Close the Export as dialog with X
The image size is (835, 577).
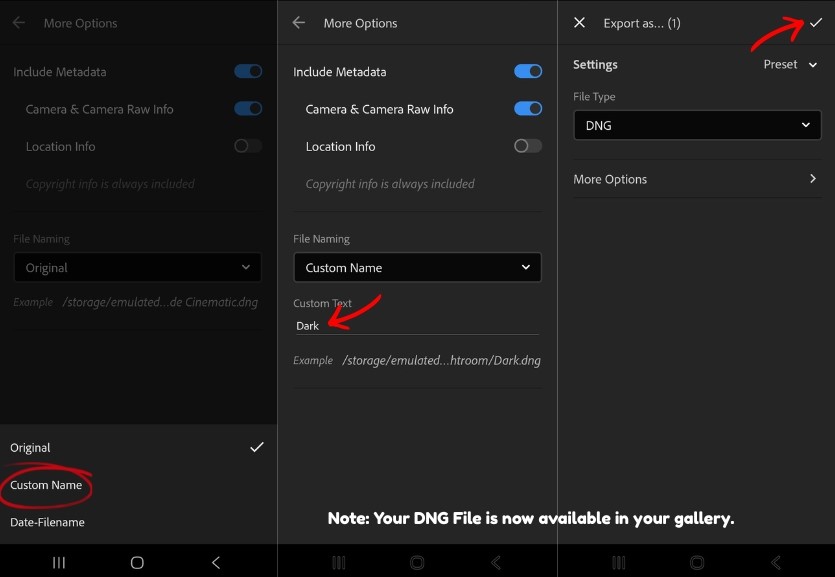[x=579, y=23]
